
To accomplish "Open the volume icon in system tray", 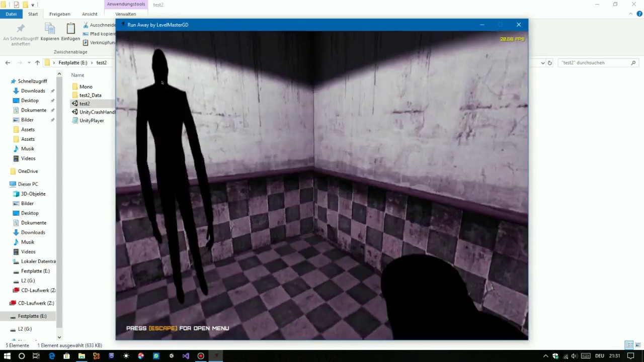I will (574, 356).
